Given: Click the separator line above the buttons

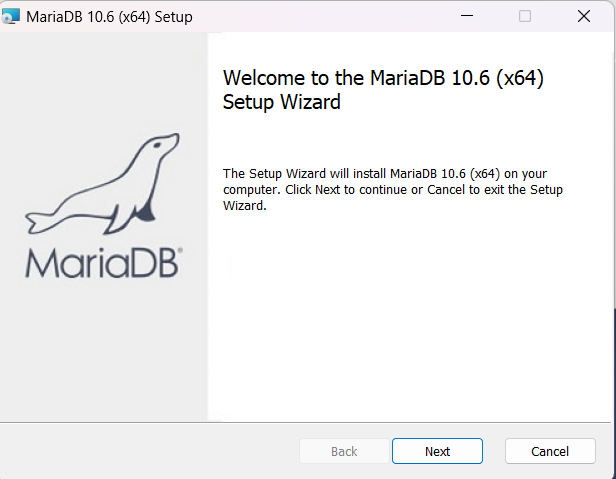Looking at the screenshot, I should [x=305, y=422].
